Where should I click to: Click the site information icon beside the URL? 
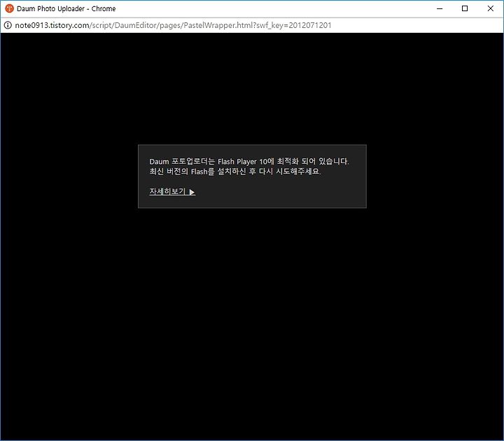[x=8, y=25]
